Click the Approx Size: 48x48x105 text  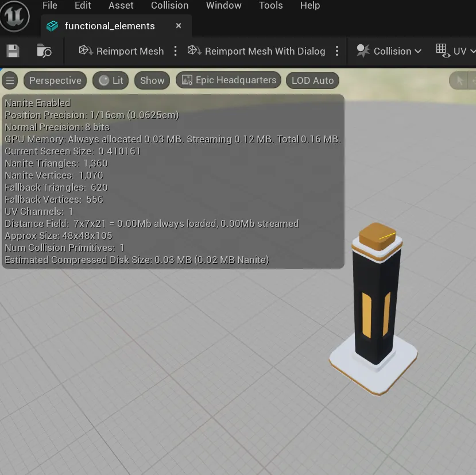[x=59, y=235]
